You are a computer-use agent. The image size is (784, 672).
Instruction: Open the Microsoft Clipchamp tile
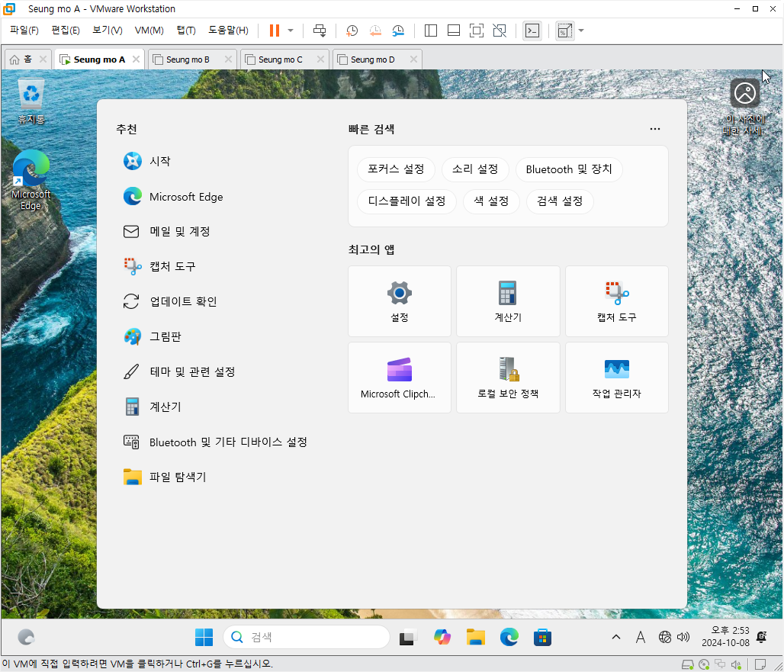pyautogui.click(x=400, y=378)
